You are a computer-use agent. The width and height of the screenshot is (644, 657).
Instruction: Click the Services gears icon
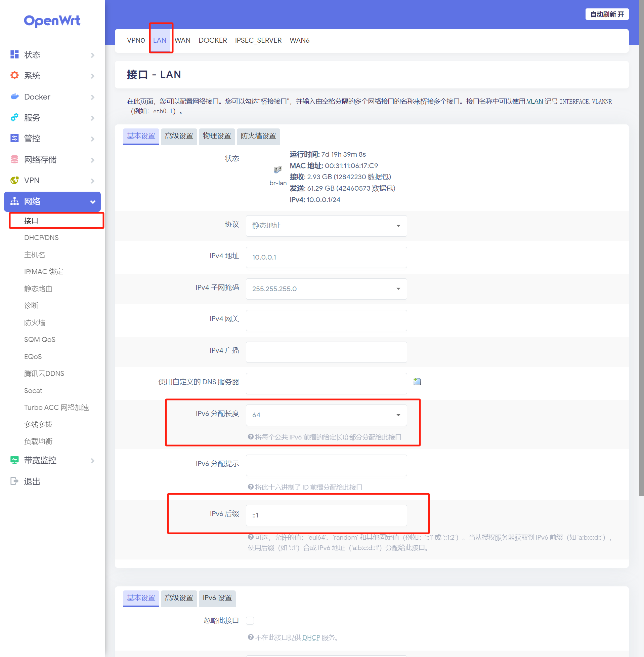(14, 117)
